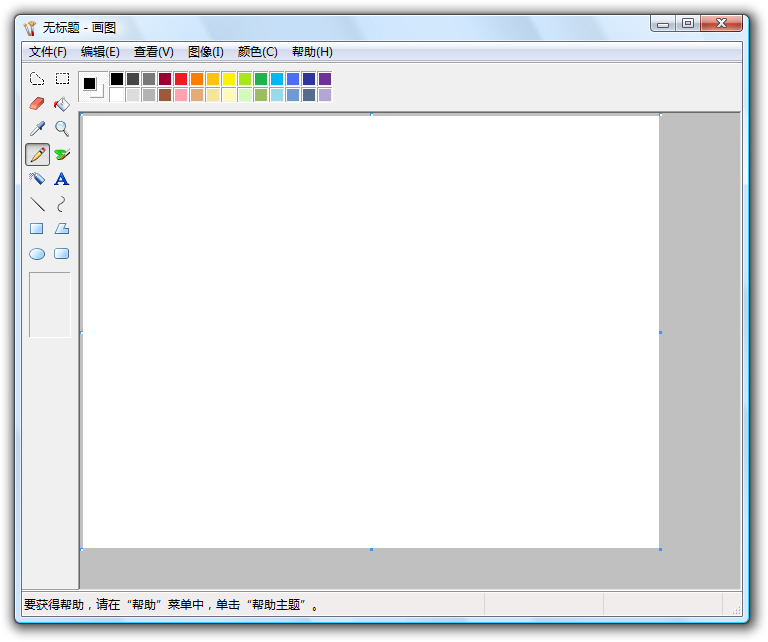Select the rectangular Select tool
This screenshot has width=768, height=642.
pyautogui.click(x=62, y=79)
